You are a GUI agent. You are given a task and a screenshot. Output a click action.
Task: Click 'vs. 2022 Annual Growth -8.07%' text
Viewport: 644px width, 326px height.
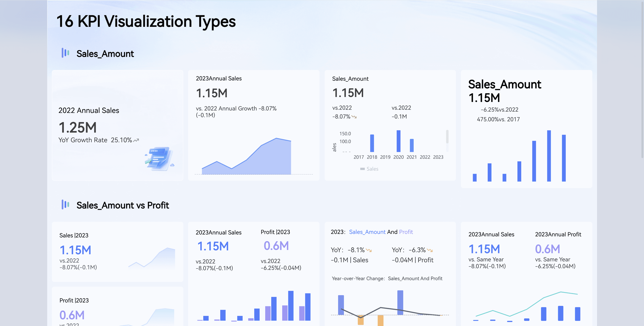pyautogui.click(x=236, y=108)
